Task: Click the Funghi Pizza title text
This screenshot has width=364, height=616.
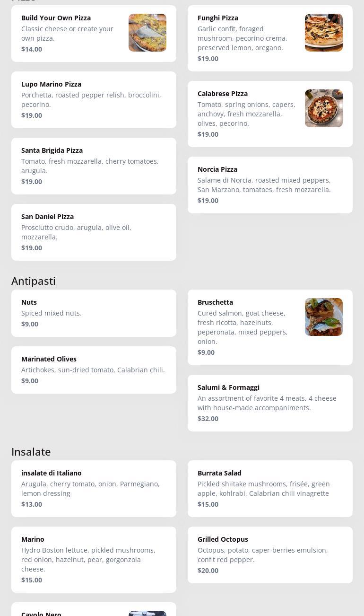Action: [x=217, y=18]
